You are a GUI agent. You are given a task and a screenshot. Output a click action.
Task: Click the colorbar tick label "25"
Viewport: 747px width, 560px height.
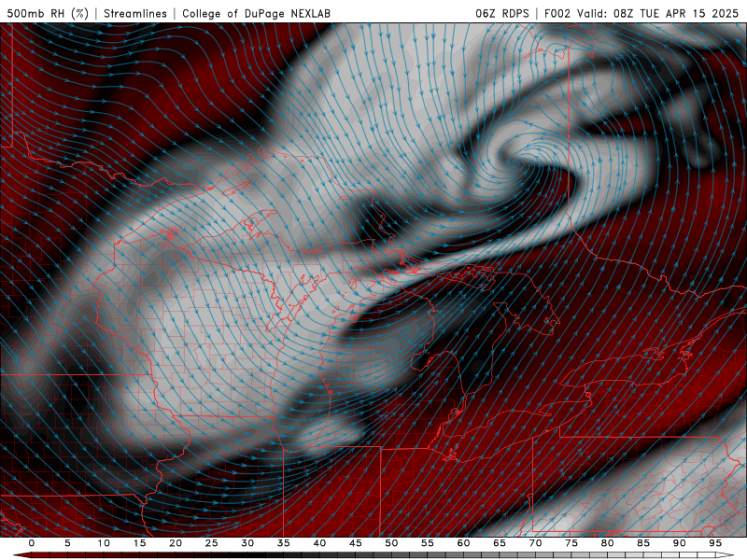[212, 543]
